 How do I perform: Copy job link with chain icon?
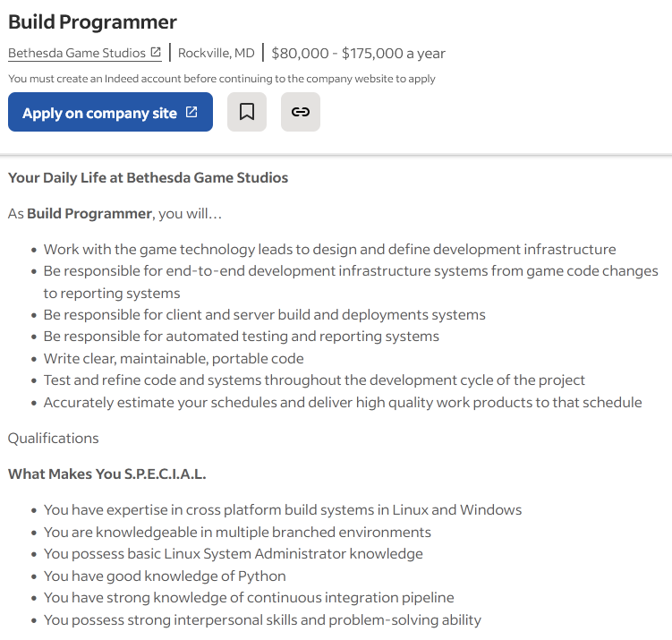[x=301, y=112]
